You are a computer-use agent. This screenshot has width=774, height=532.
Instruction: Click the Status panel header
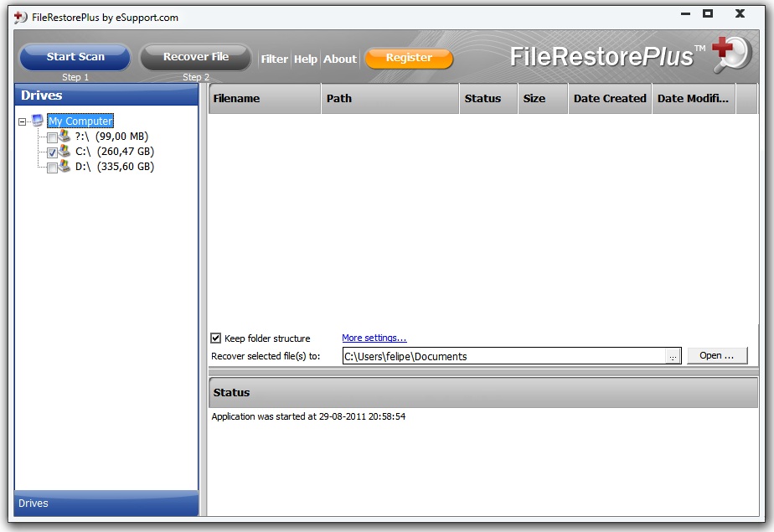pos(483,393)
